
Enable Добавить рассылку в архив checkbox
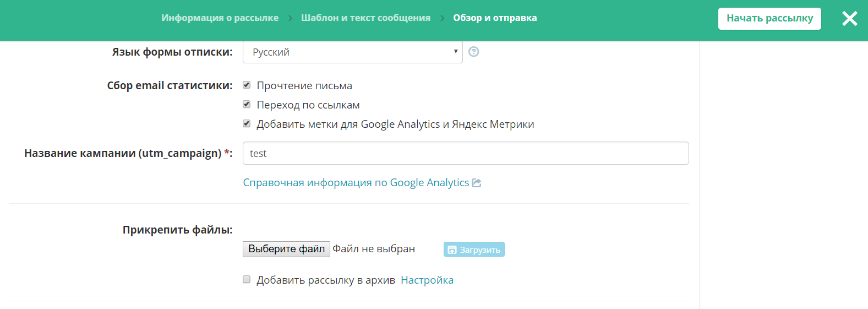coord(247,280)
